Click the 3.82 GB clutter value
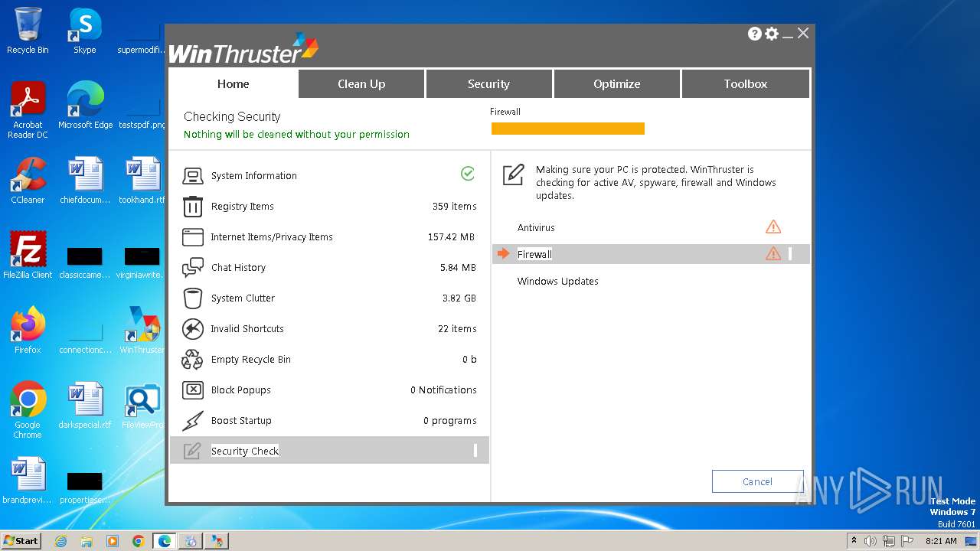This screenshot has width=980, height=551. coord(459,298)
